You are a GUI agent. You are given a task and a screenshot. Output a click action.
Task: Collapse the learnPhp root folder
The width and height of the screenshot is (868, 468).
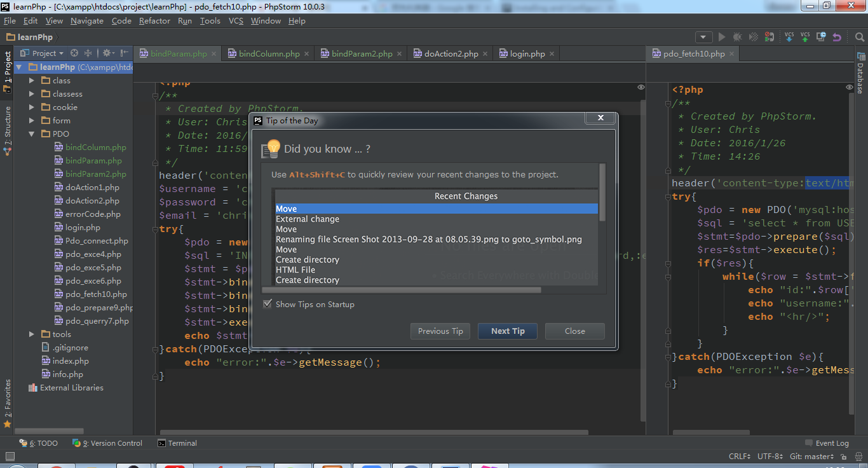(x=19, y=67)
